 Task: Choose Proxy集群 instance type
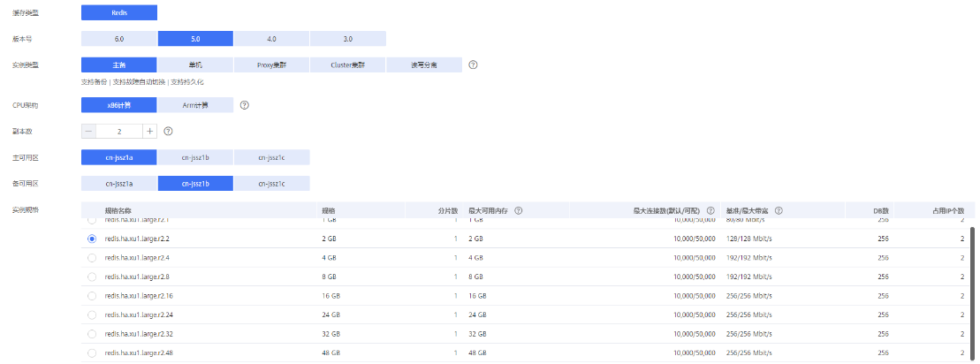[271, 65]
